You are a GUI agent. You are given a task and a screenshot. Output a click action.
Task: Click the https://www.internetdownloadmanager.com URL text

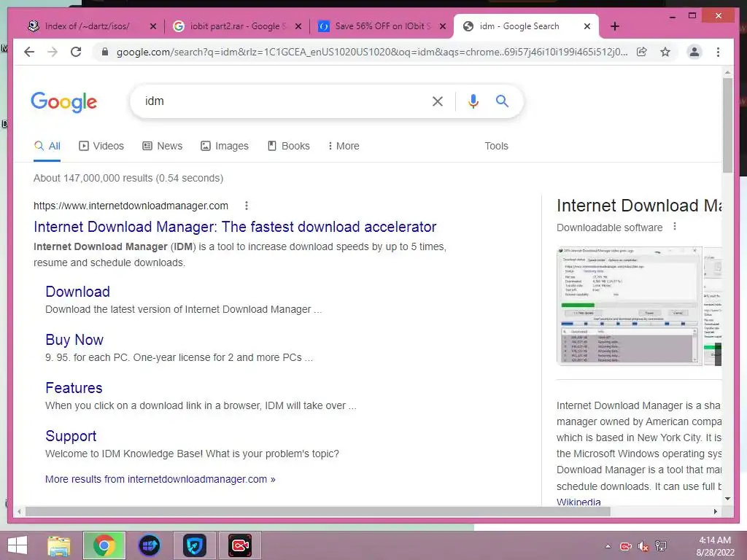pos(131,206)
